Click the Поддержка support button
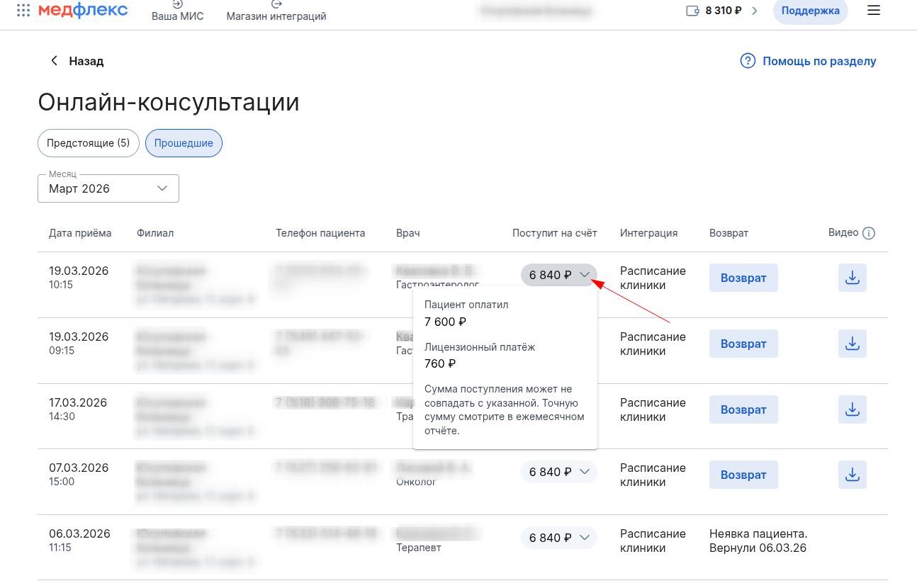The width and height of the screenshot is (917, 588). pos(810,11)
